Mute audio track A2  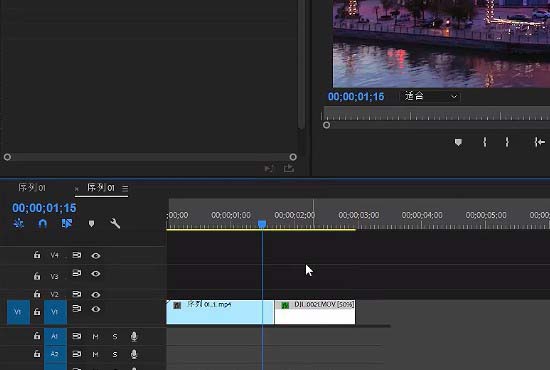(x=95, y=355)
